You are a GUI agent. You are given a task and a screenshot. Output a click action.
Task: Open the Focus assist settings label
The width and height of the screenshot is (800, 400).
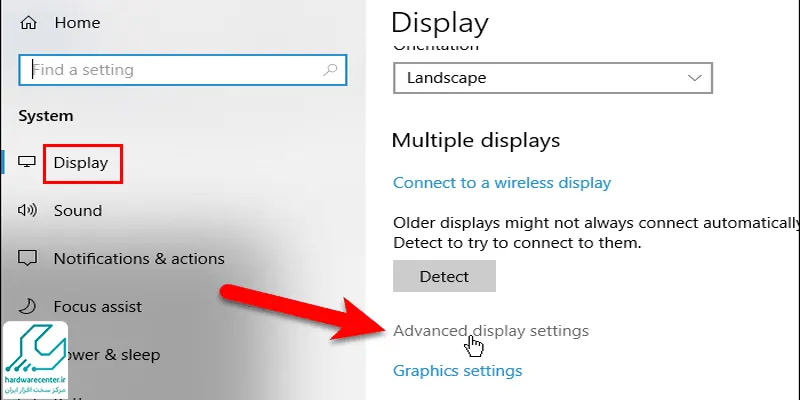click(x=98, y=307)
